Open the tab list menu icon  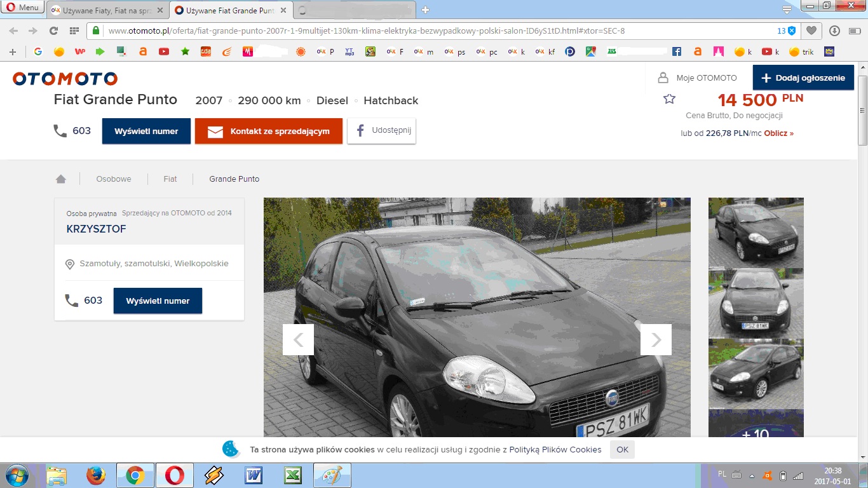(787, 10)
